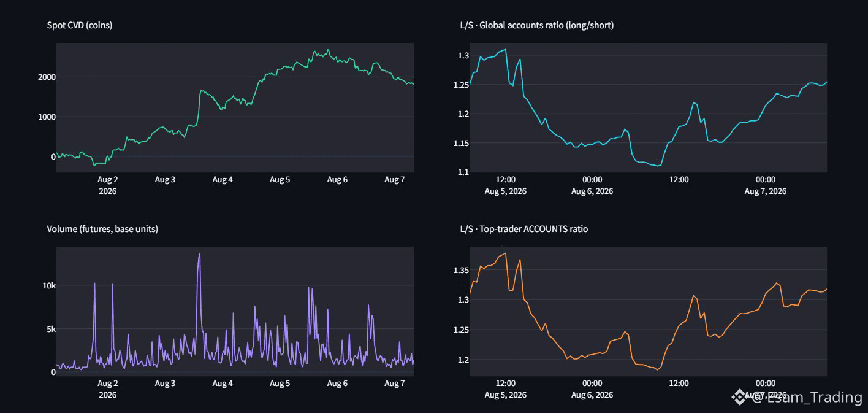868x413 pixels.
Task: Click the green Spot CVD line peak near Aug 6
Action: coord(328,50)
